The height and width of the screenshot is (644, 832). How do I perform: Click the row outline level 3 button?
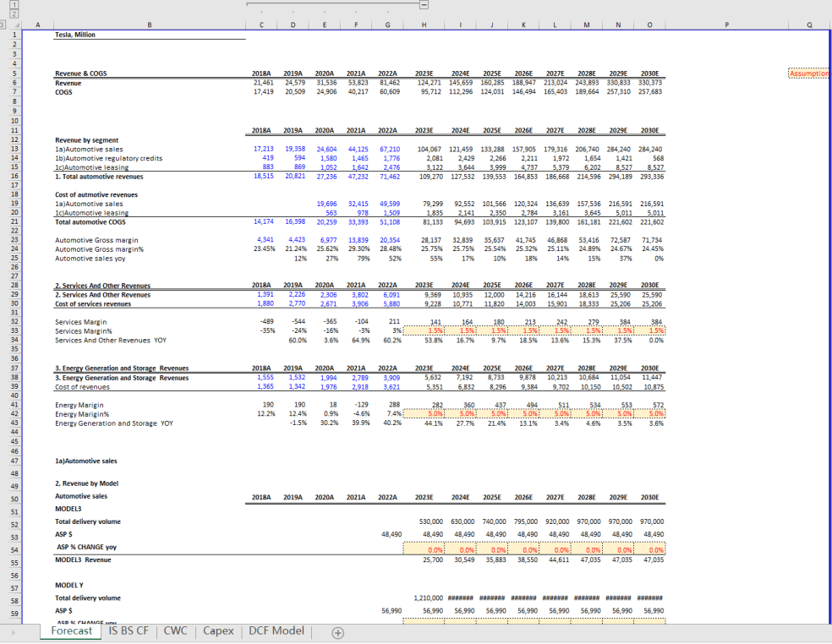point(4,26)
